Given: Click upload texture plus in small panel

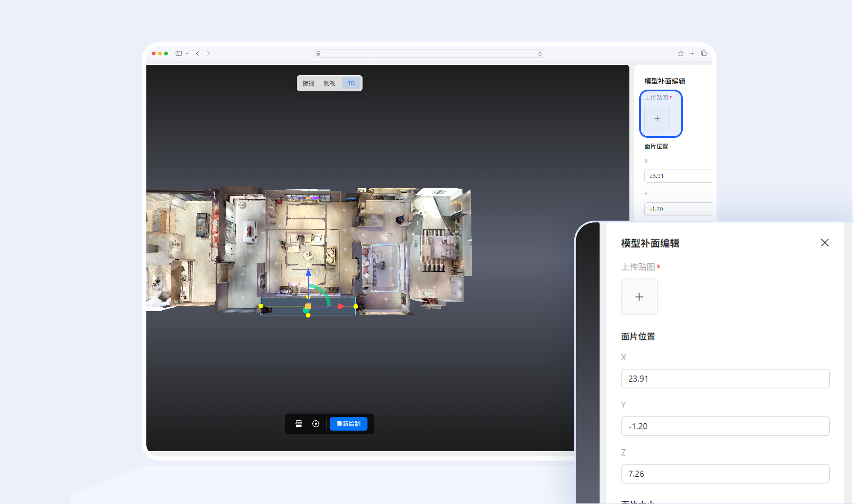Looking at the screenshot, I should tap(657, 119).
